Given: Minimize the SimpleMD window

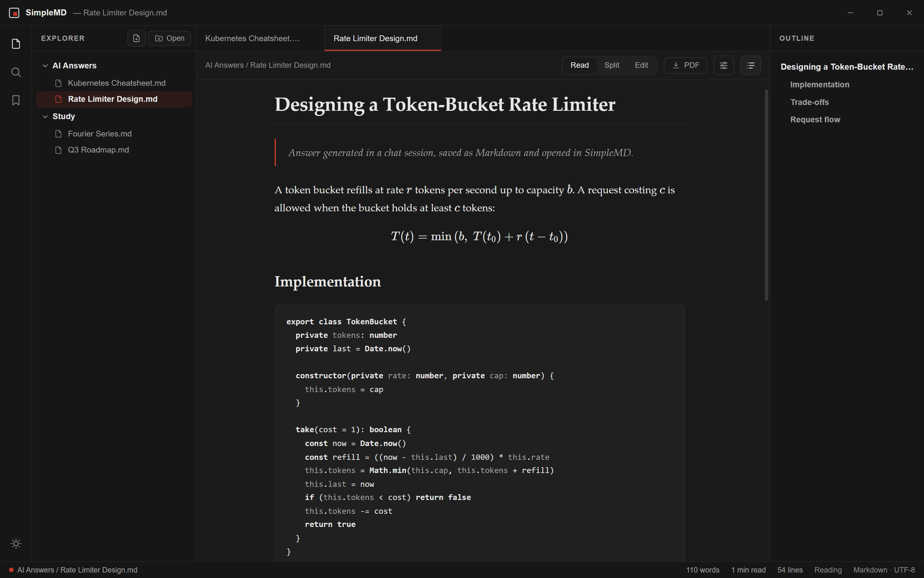Looking at the screenshot, I should tap(850, 13).
